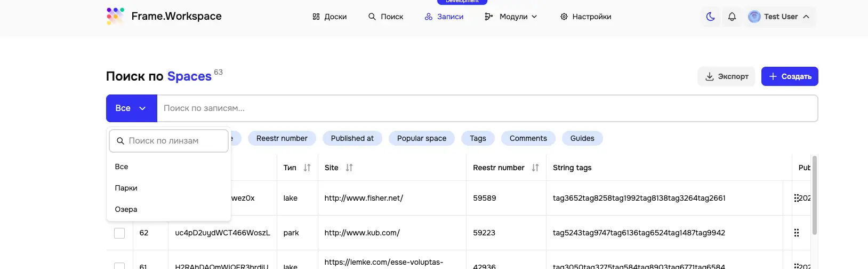Click the Test User avatar
Screen dimensions: 868x269
(x=754, y=17)
